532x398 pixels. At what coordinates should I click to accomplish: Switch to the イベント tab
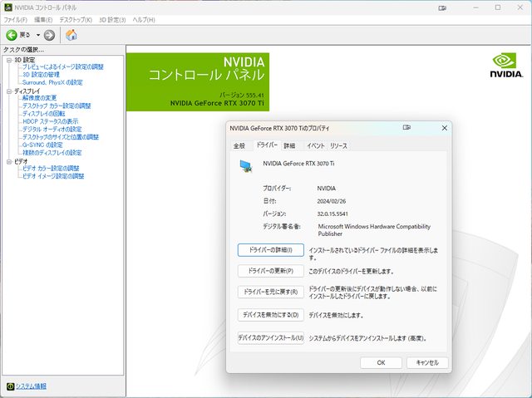[315, 145]
